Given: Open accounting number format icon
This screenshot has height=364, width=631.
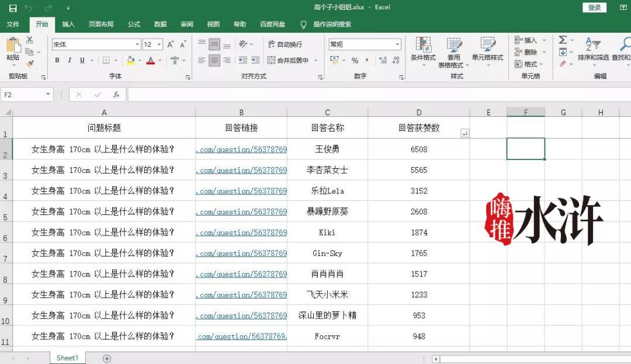Looking at the screenshot, I should pos(334,60).
